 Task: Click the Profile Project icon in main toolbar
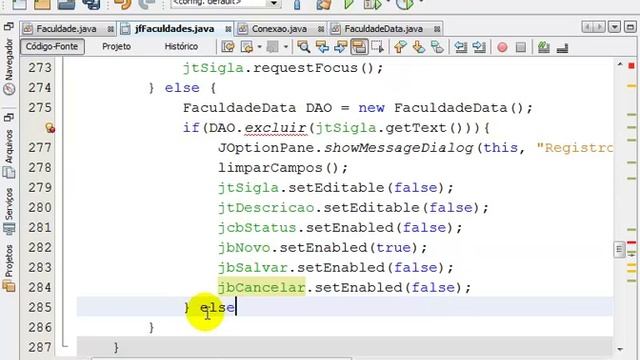(x=404, y=4)
